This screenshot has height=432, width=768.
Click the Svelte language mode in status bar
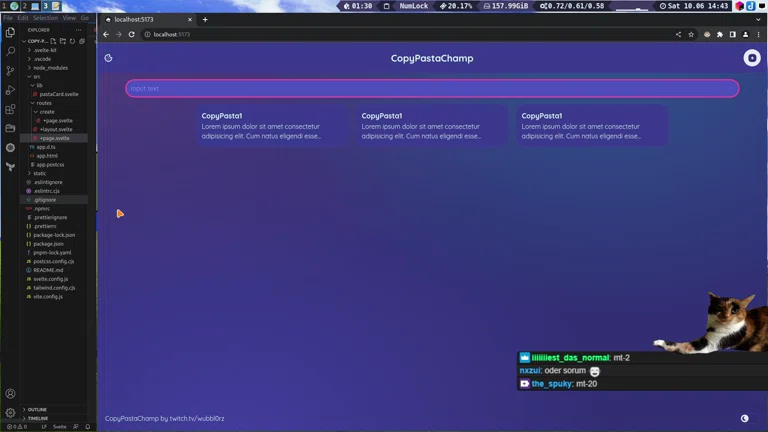click(60, 427)
